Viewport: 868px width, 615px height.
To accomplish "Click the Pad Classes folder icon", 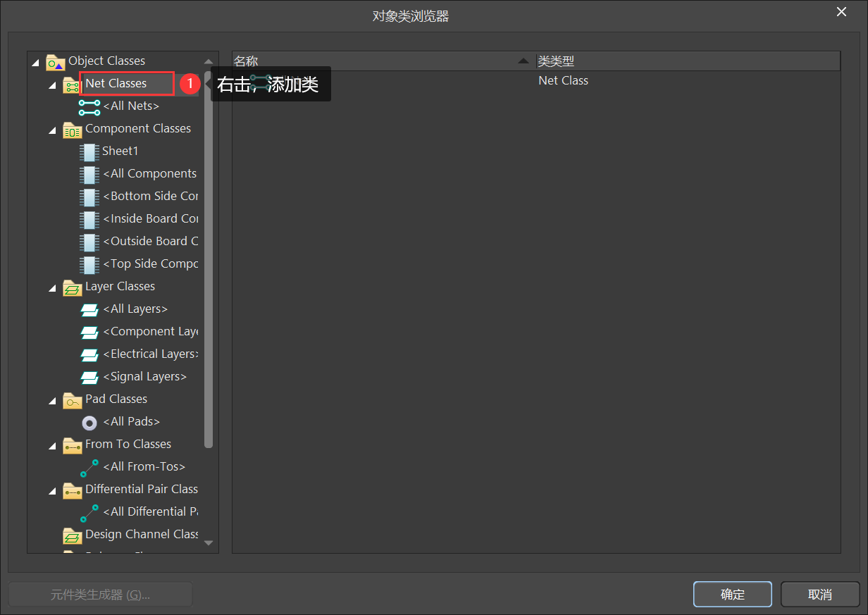I will [72, 400].
